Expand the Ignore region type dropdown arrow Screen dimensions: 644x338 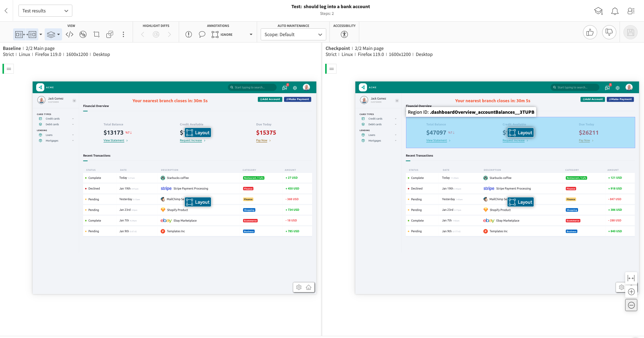pyautogui.click(x=251, y=34)
